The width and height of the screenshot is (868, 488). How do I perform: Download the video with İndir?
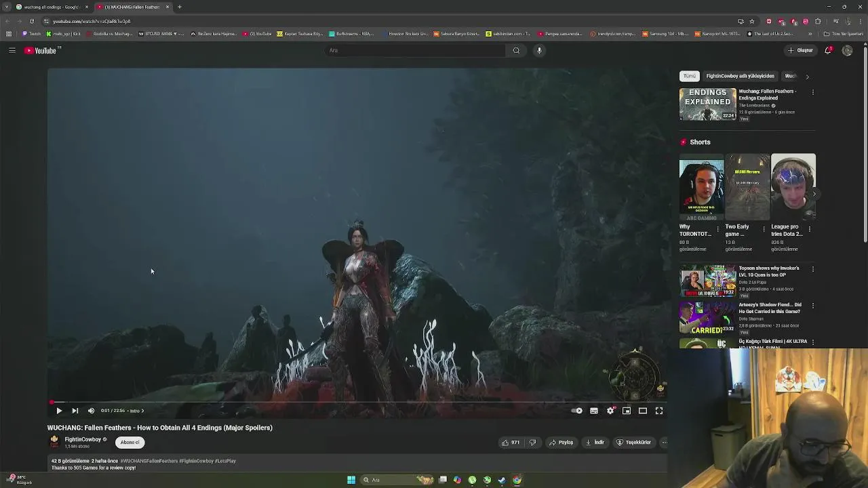(595, 443)
